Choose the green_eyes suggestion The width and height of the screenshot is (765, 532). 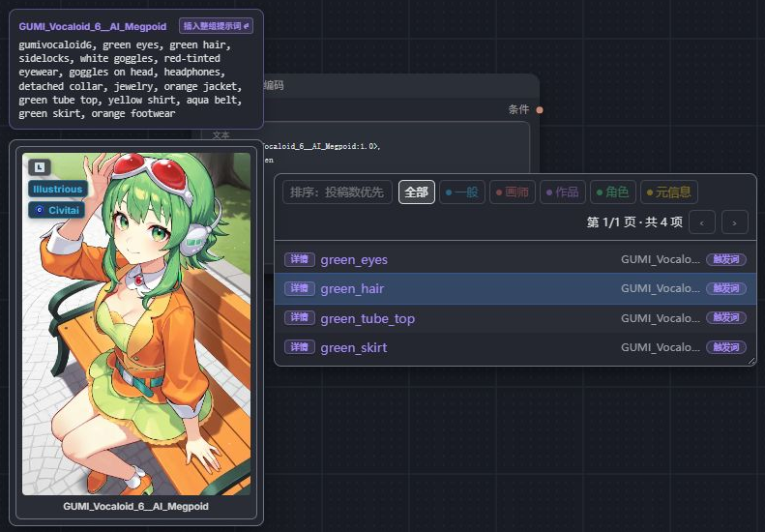click(515, 259)
